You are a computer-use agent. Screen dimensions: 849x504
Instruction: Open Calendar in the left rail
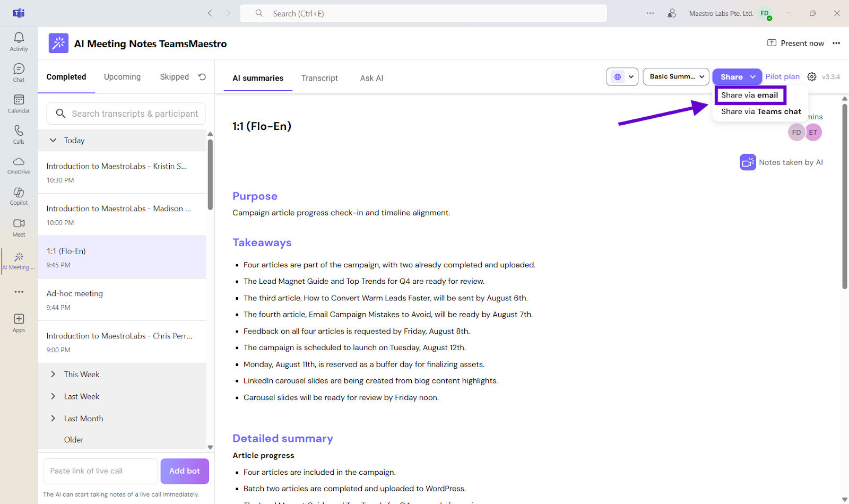click(x=19, y=103)
